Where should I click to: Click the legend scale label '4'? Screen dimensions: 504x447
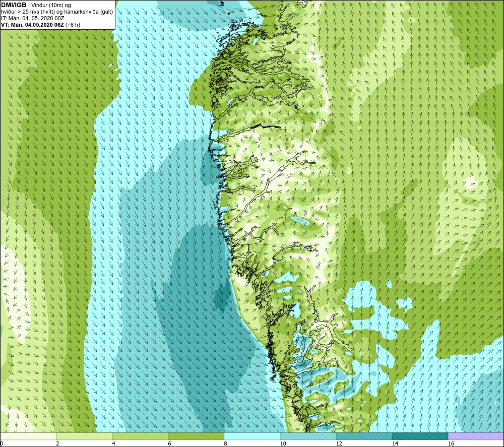coord(113,443)
